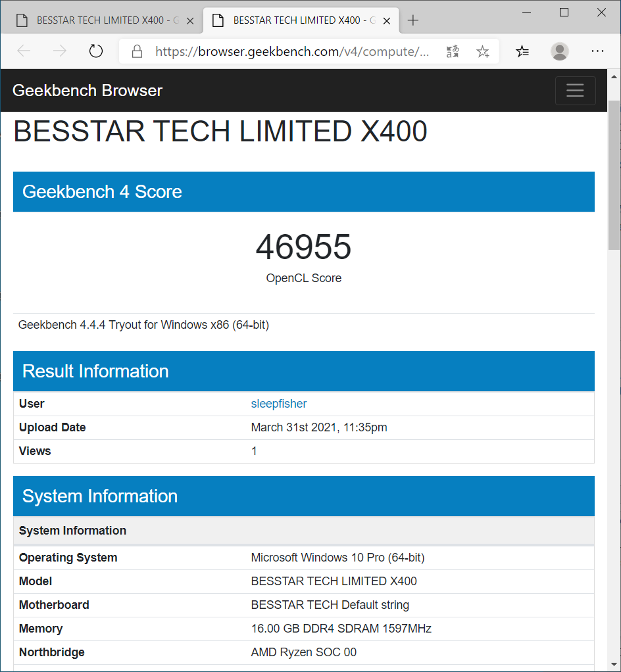Click Model value 'BESSTAR TECH LIMITED X400'
Image resolution: width=621 pixels, height=672 pixels.
pyautogui.click(x=334, y=581)
